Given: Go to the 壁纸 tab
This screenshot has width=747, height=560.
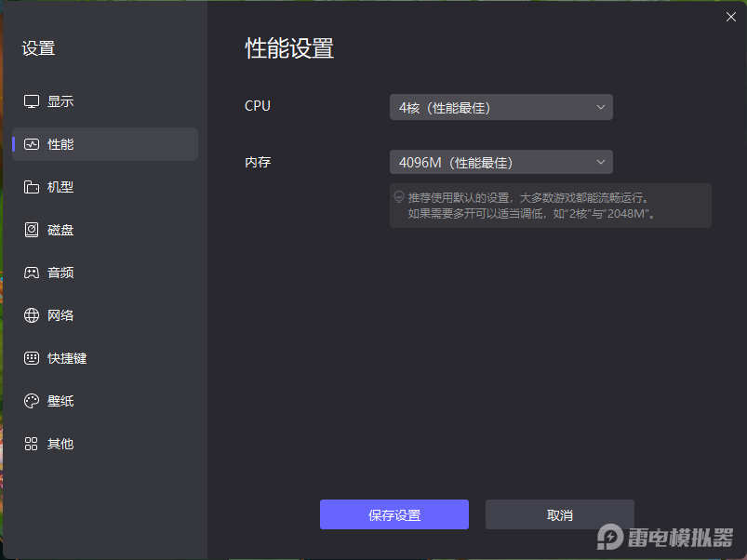Looking at the screenshot, I should tap(105, 401).
